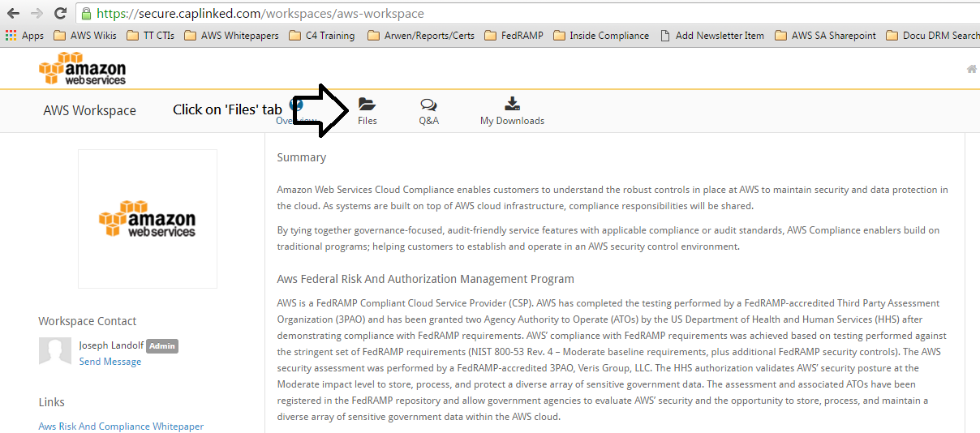Click the Aws Federal Risk And Authorization Management Program heading

pyautogui.click(x=425, y=279)
